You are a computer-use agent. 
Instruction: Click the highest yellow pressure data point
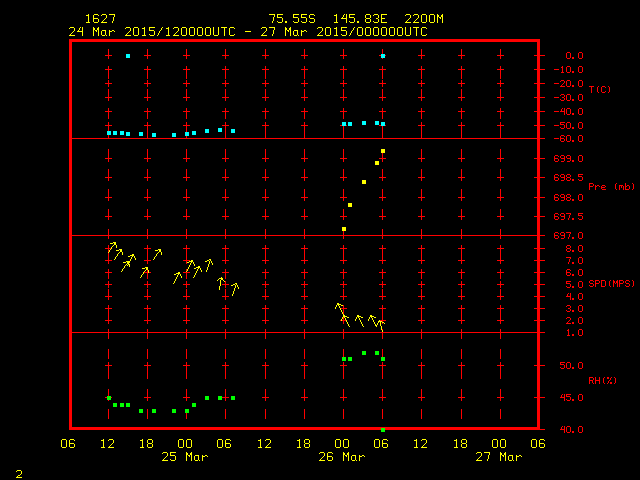tap(383, 152)
